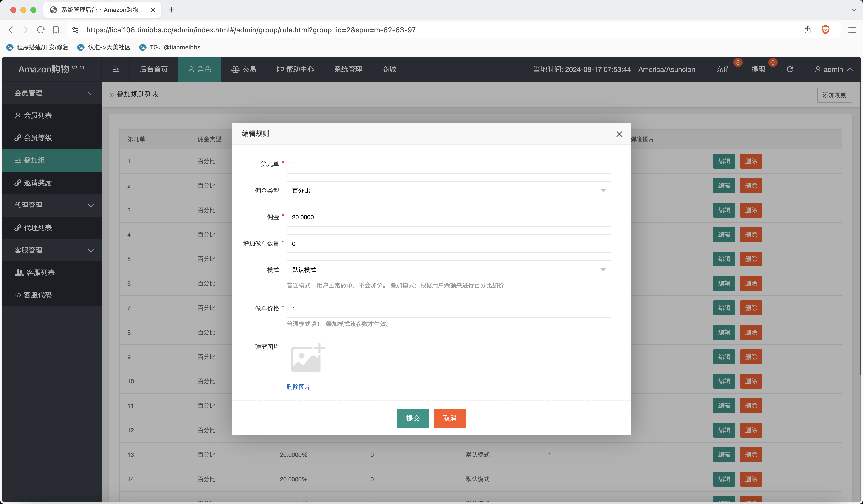Click the browser address bar URL
This screenshot has height=504, width=863.
point(251,30)
